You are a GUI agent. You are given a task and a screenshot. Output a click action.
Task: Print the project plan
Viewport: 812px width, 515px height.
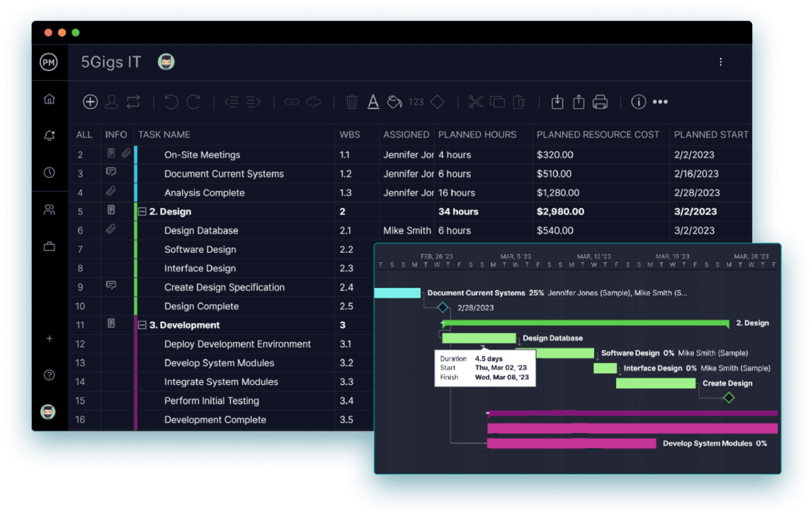[x=601, y=102]
